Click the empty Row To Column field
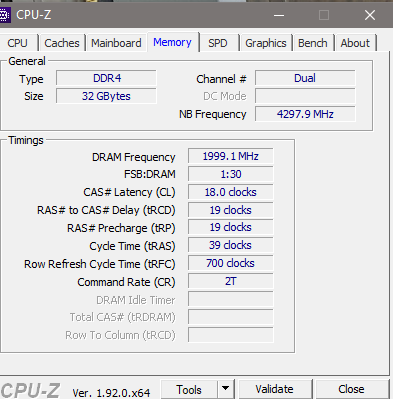The height and width of the screenshot is (399, 393). [x=231, y=335]
